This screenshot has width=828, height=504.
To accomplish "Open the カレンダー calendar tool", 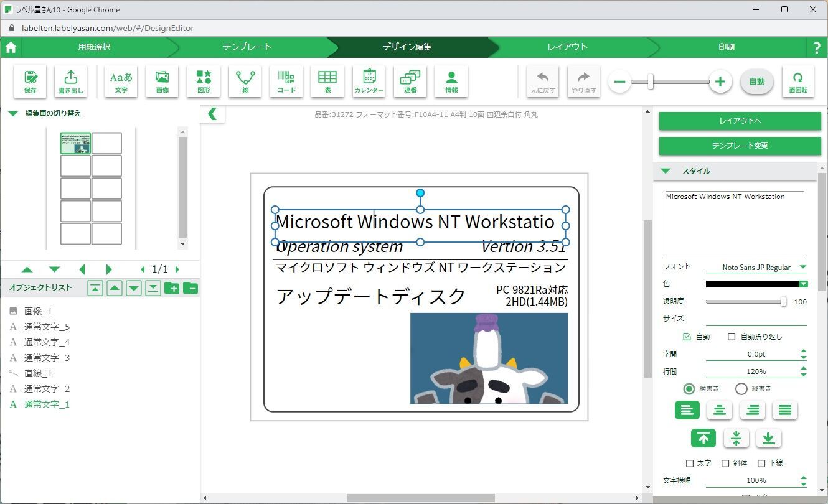I will pos(369,82).
